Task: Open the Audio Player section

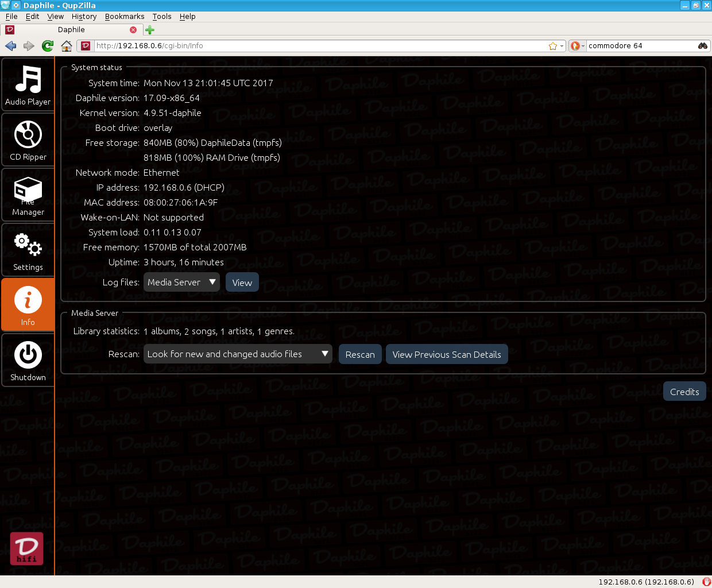Action: tap(28, 84)
